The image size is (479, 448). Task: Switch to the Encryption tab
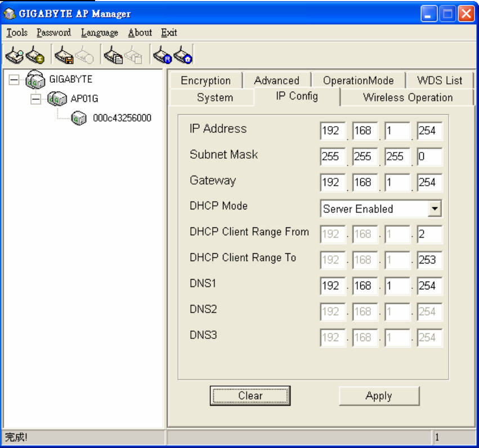tap(205, 80)
